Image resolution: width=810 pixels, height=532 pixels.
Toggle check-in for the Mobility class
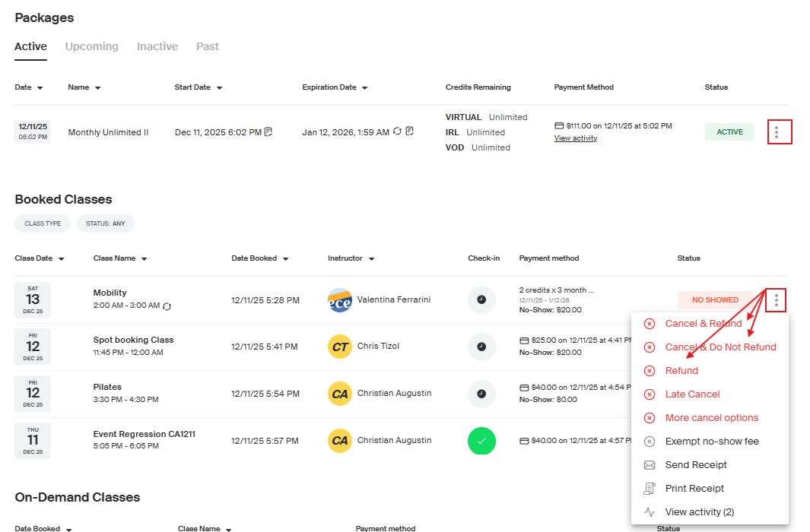(x=481, y=299)
